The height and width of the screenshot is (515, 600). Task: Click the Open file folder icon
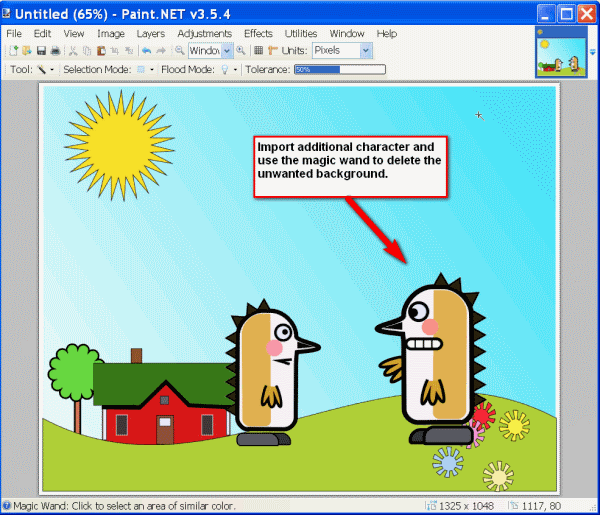point(27,51)
